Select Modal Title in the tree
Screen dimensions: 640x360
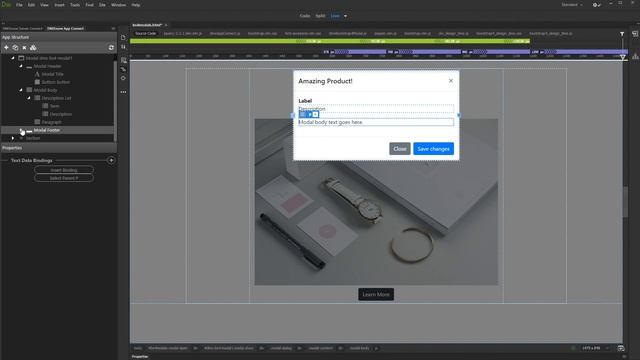[x=53, y=74]
